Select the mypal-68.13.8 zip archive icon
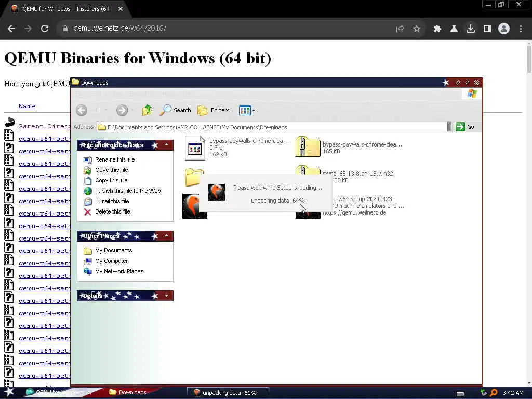Viewport: 532px width, 399px height. tap(308, 170)
